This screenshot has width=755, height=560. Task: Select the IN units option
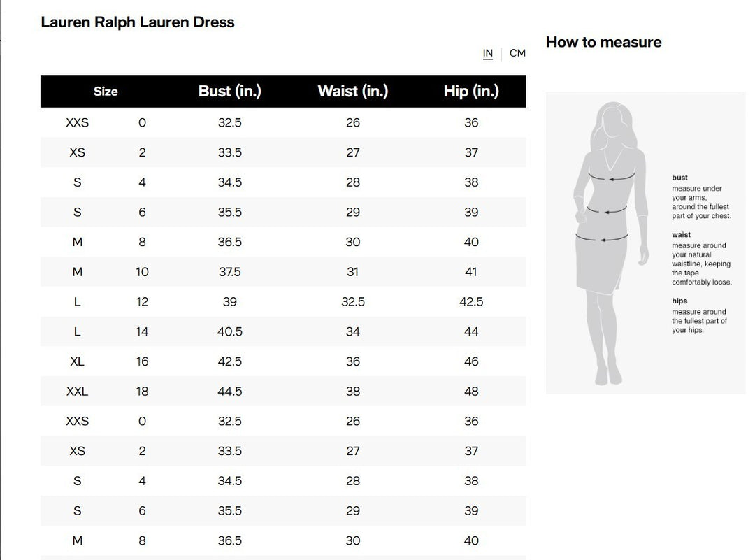tap(488, 53)
